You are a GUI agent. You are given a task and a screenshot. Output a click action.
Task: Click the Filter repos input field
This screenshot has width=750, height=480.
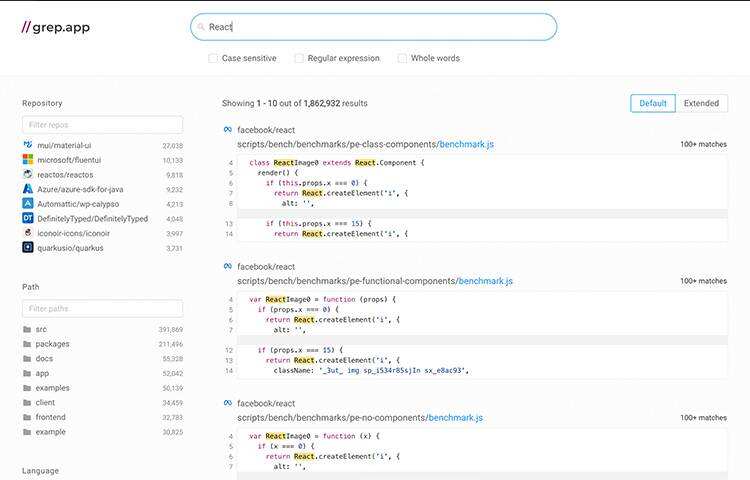pos(102,125)
